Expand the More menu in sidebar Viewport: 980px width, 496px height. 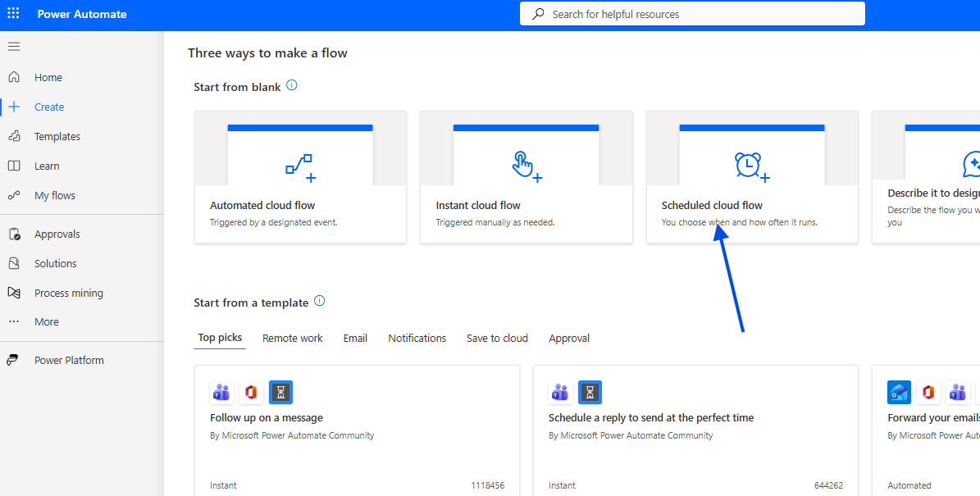[46, 321]
